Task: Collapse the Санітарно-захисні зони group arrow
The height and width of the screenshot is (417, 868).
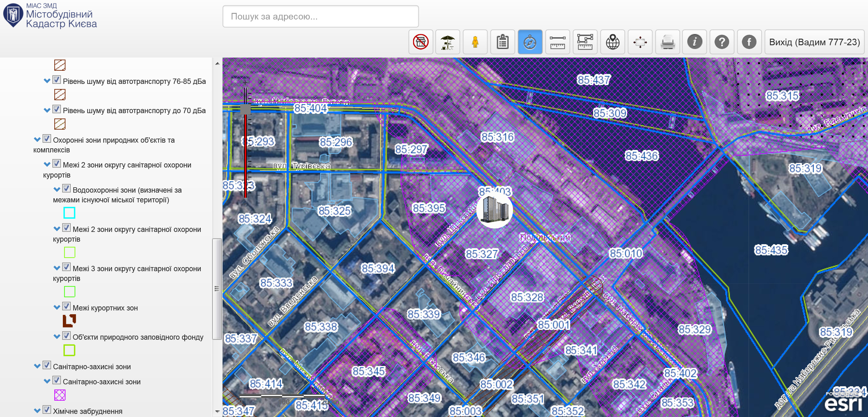Action: 37,366
